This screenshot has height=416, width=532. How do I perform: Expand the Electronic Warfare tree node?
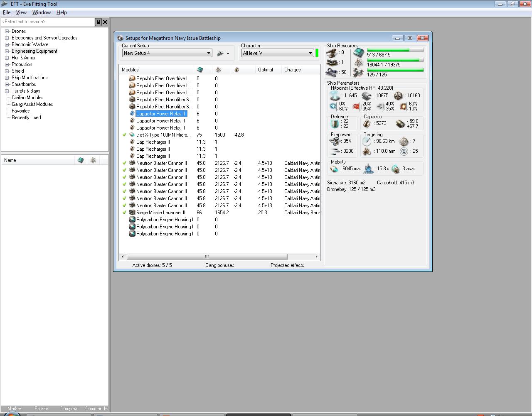pyautogui.click(x=7, y=44)
